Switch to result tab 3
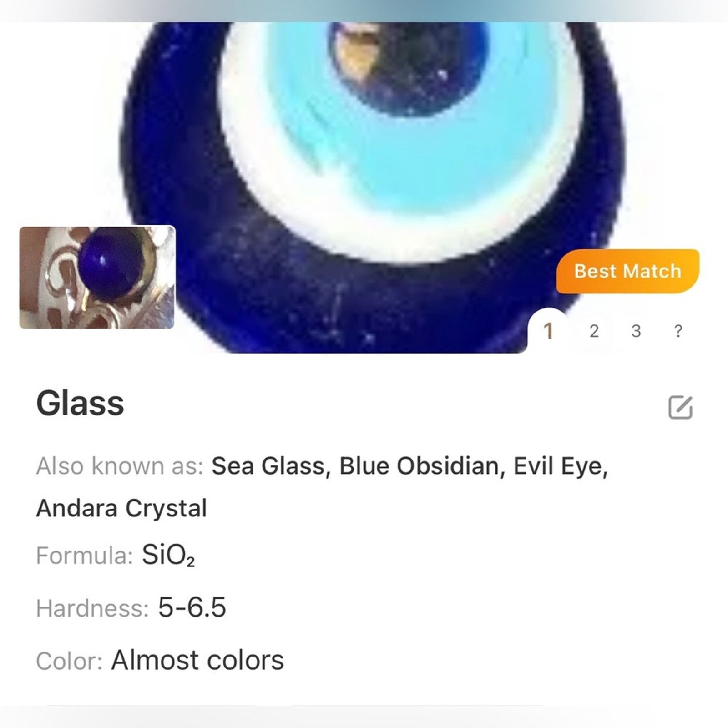728x728 pixels. pos(636,331)
